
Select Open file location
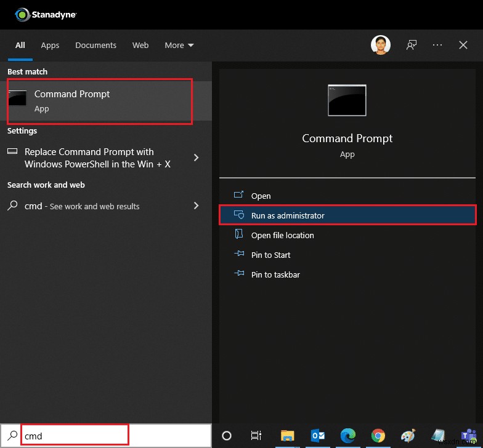(x=282, y=235)
